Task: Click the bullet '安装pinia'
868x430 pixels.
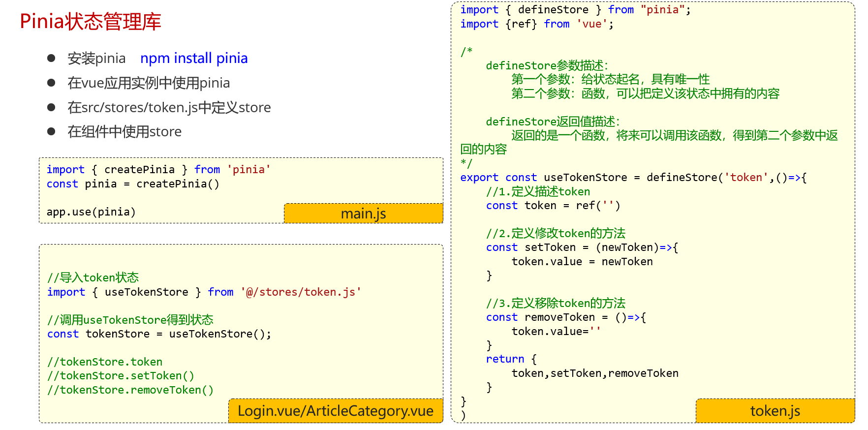Action: coord(96,59)
